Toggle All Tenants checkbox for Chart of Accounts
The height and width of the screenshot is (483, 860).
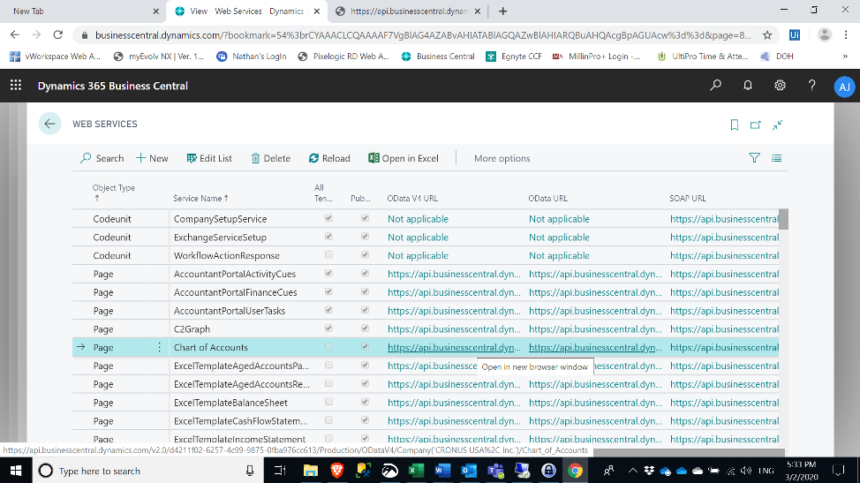[x=329, y=347]
